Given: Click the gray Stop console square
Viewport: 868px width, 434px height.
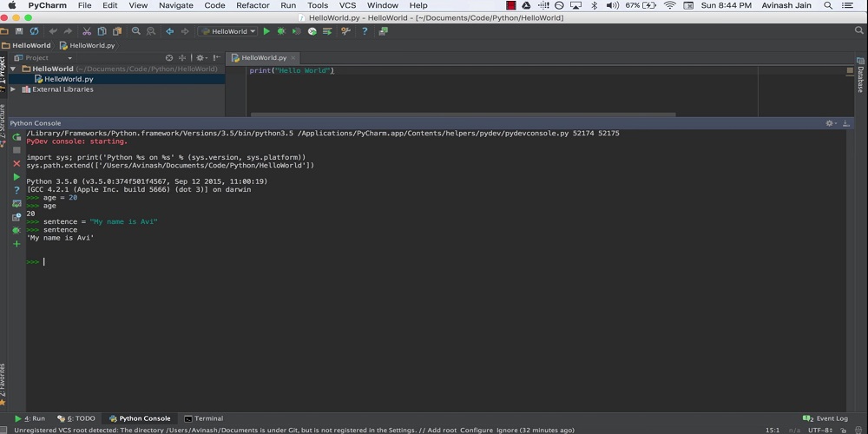Looking at the screenshot, I should click(x=16, y=150).
